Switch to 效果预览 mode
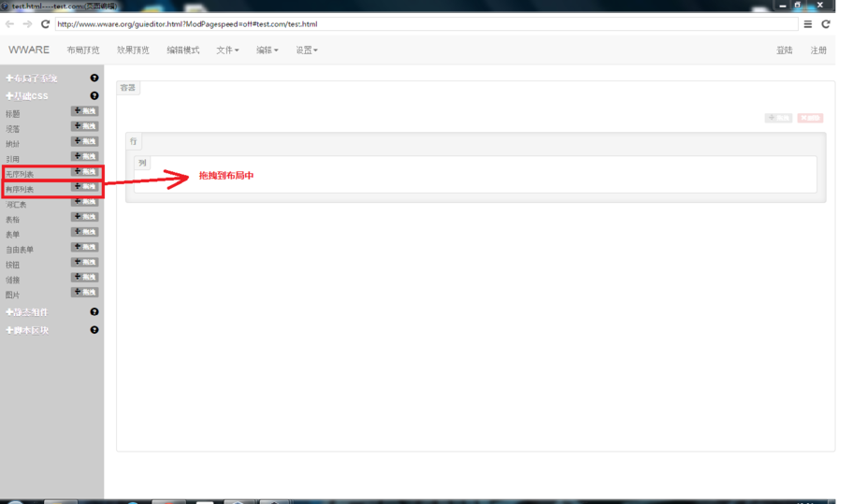This screenshot has height=504, width=867. tap(133, 50)
